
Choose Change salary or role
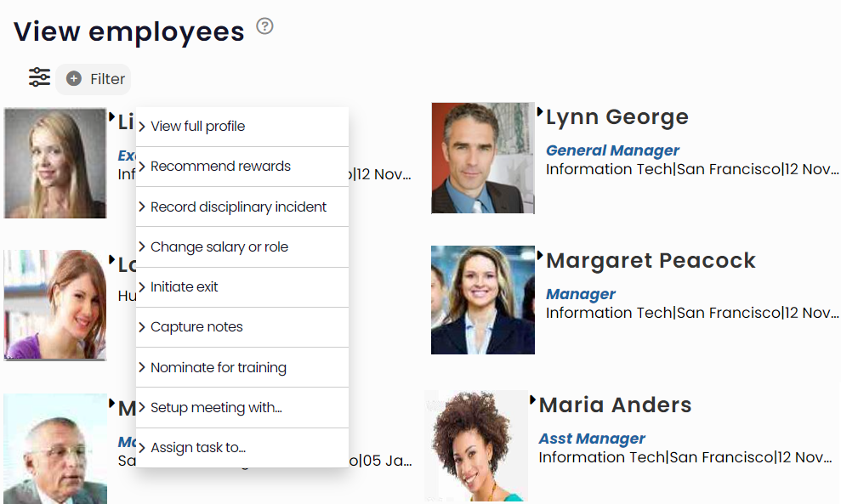[219, 247]
